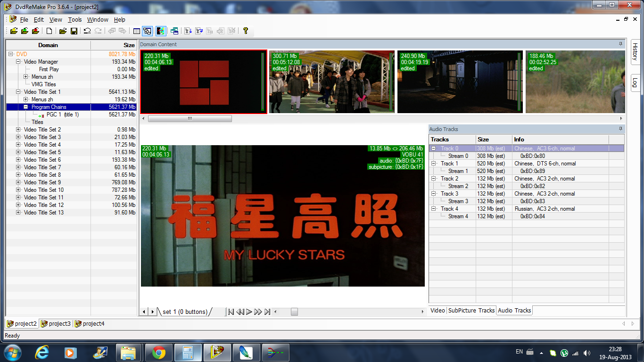Collapse Track 4 Russian audio track

pos(434,209)
